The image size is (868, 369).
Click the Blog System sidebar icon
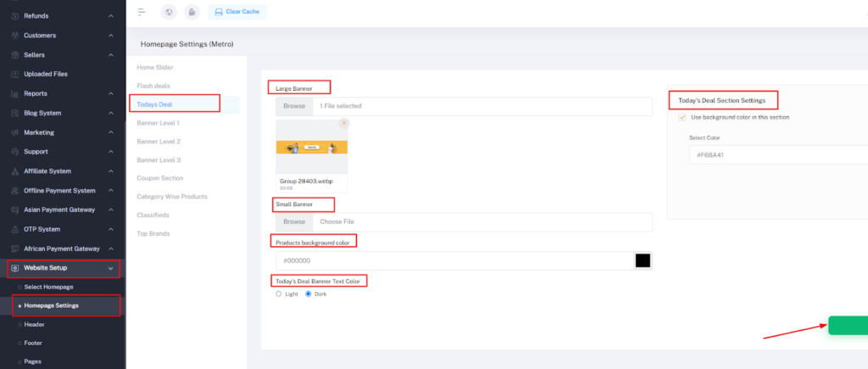point(15,113)
